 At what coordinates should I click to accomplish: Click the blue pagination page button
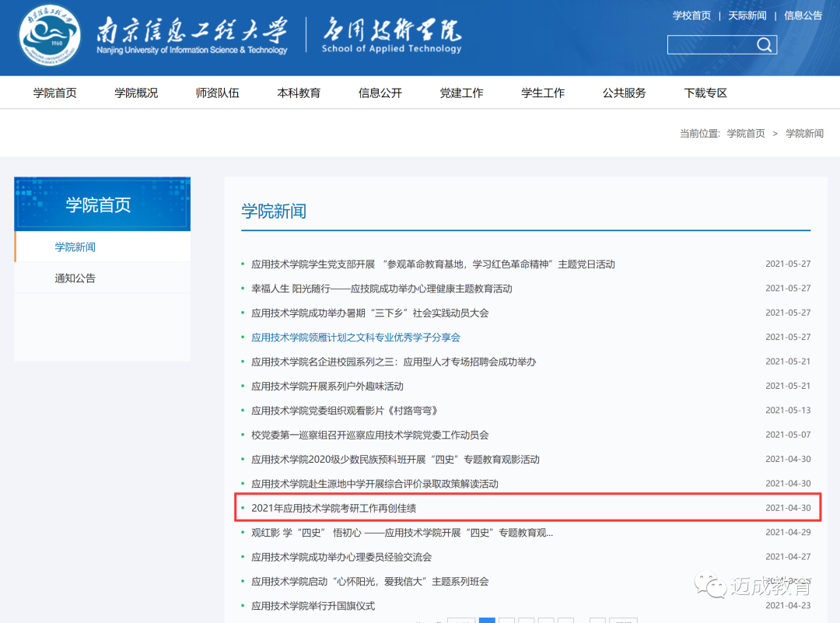coord(487,621)
